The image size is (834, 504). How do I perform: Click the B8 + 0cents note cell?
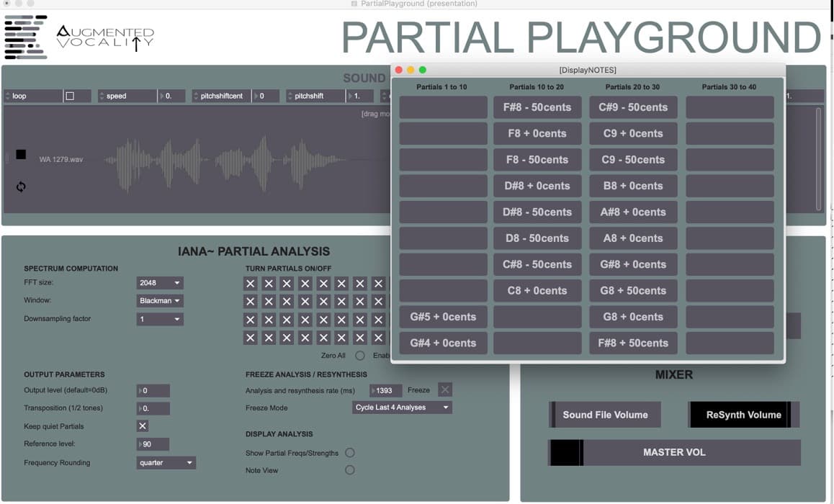coord(633,186)
